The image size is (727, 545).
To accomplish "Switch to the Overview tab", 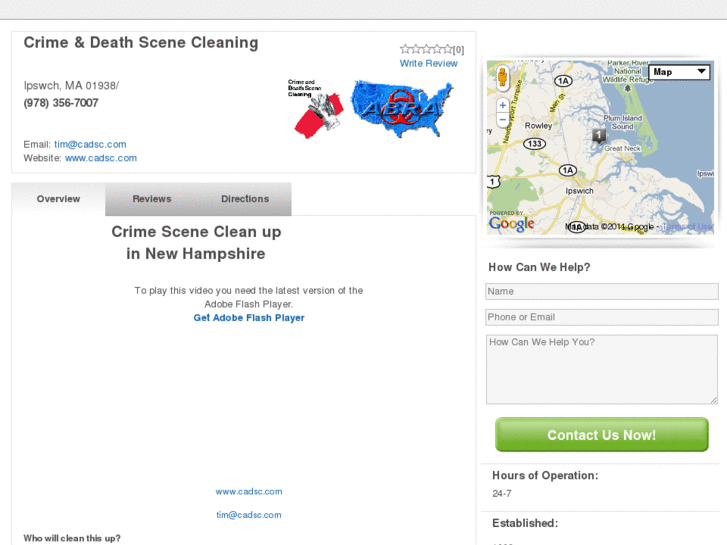I will [x=58, y=199].
